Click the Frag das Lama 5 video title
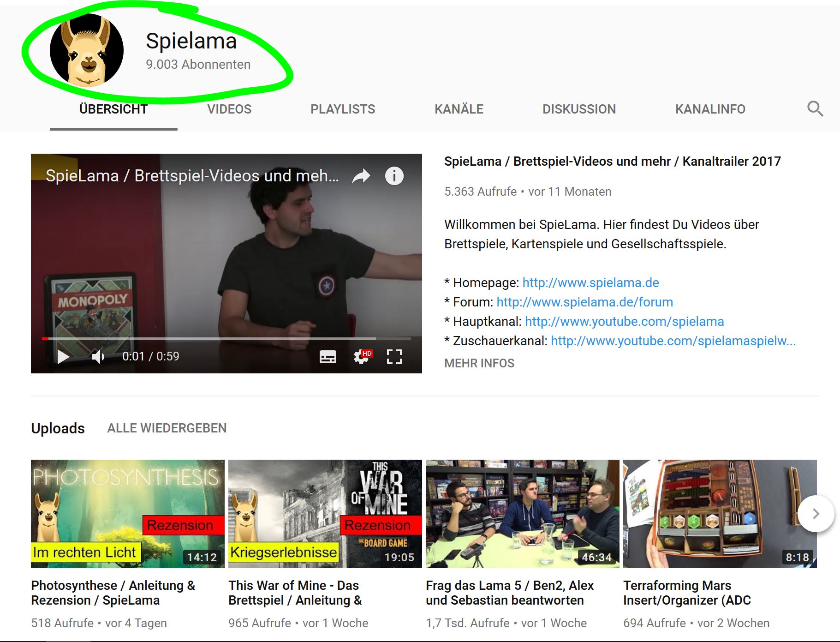Viewport: 840px width, 642px height. pos(510,593)
